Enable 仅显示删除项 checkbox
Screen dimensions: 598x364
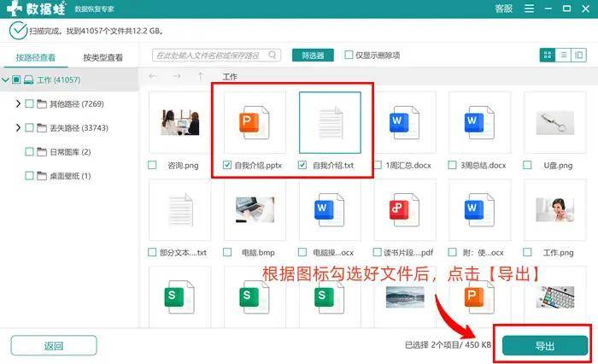(349, 56)
